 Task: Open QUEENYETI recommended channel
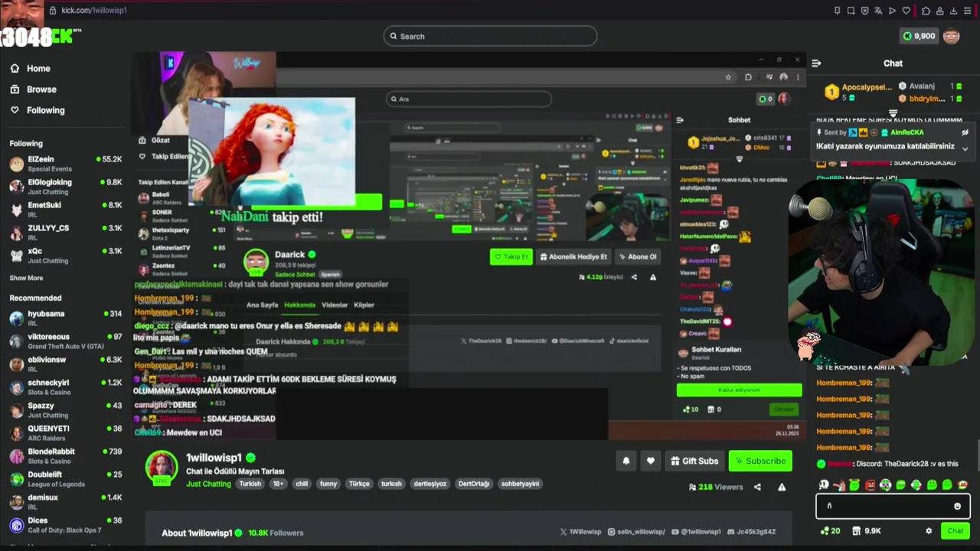[x=66, y=433]
